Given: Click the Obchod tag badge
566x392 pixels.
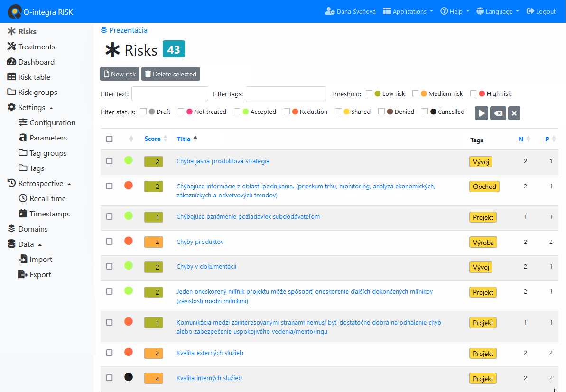Looking at the screenshot, I should (x=484, y=186).
